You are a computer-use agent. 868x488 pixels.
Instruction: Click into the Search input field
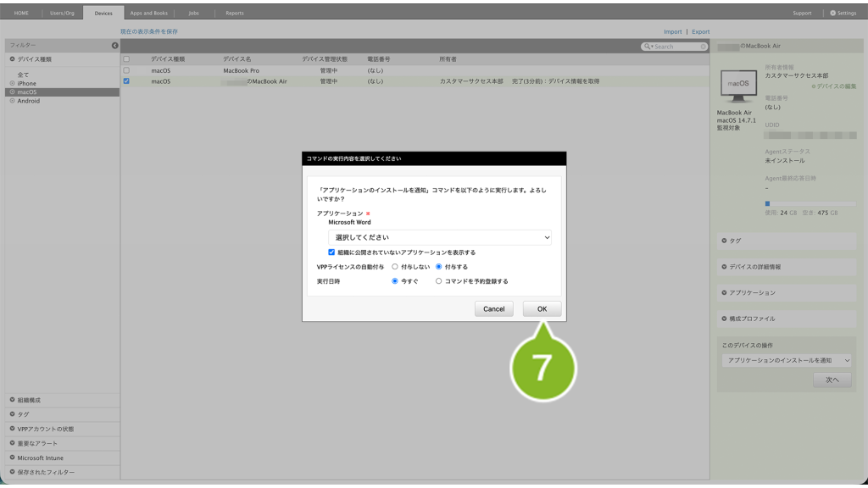pos(676,47)
